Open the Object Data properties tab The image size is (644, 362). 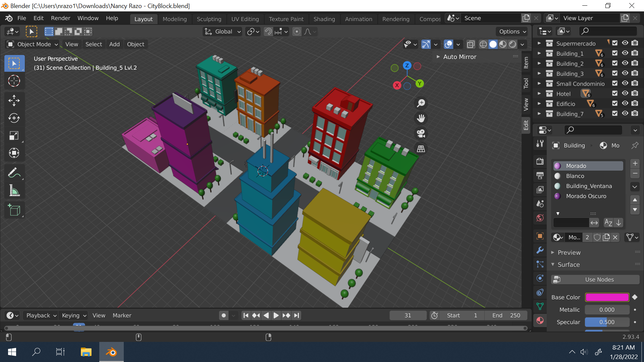(540, 306)
